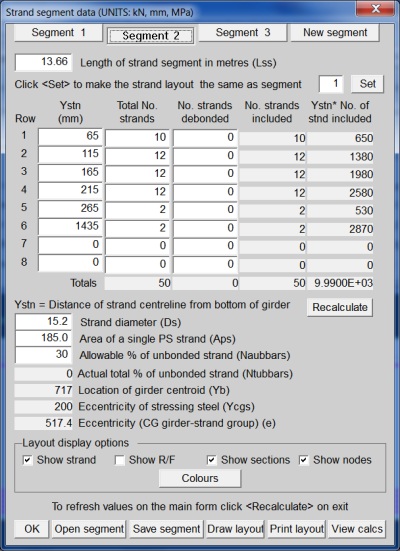Click the Recalculate button
This screenshot has height=551, width=400.
pos(340,307)
